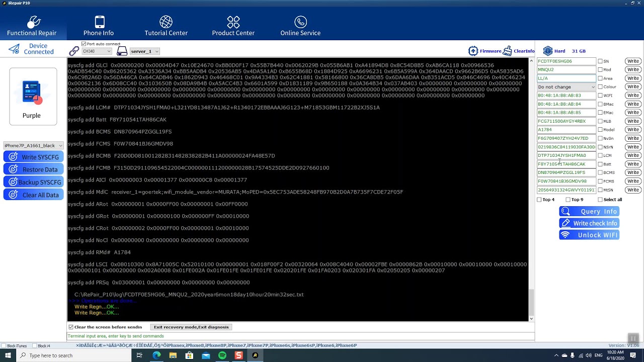Click the Unlock WIFI button
This screenshot has width=644, height=362.
pos(589,235)
